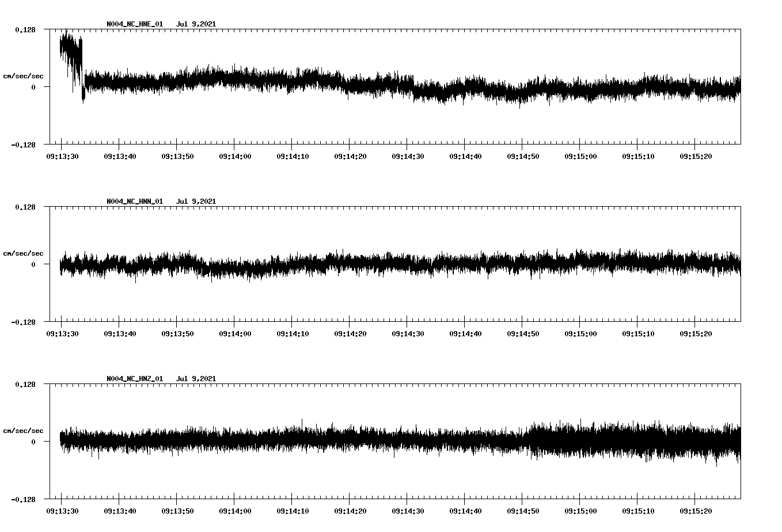Click the HNN waveform trace

[x=400, y=264]
